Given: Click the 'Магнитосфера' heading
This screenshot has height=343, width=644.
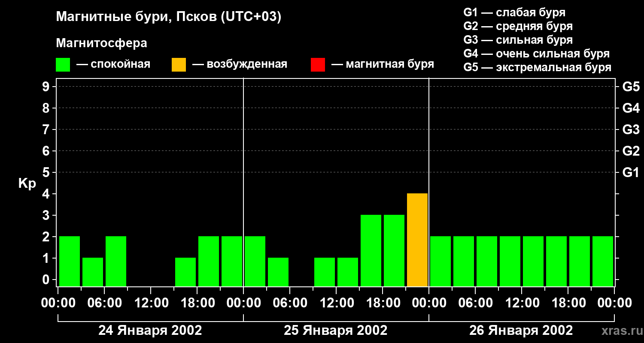Looking at the screenshot, I should coord(101,43).
